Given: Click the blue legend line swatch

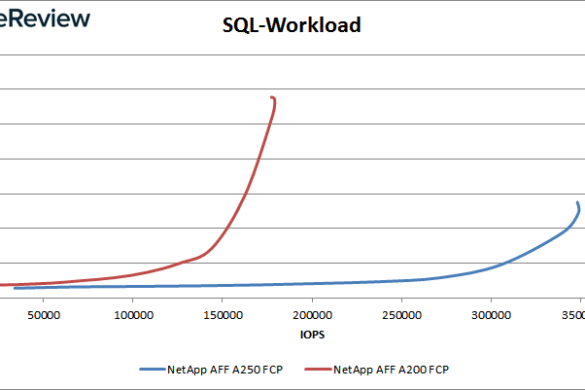Looking at the screenshot, I should (153, 369).
